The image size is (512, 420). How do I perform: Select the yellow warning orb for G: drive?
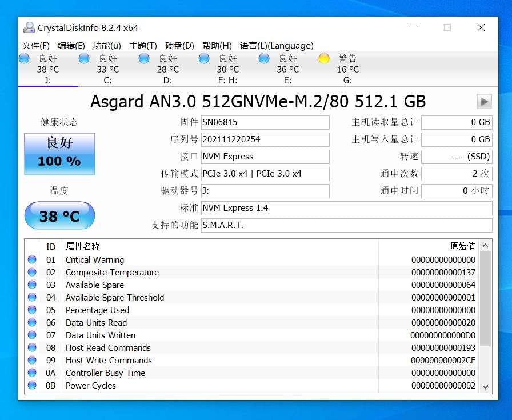[323, 58]
